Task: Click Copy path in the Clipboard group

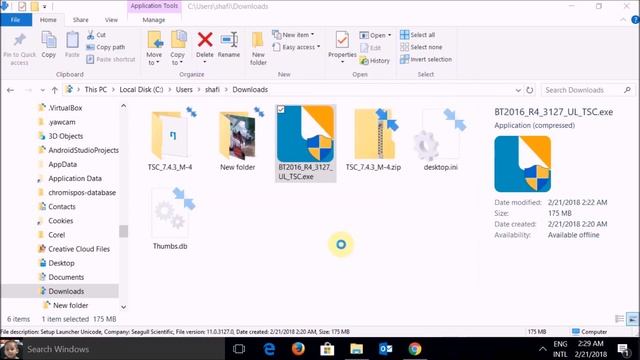Action: (106, 47)
